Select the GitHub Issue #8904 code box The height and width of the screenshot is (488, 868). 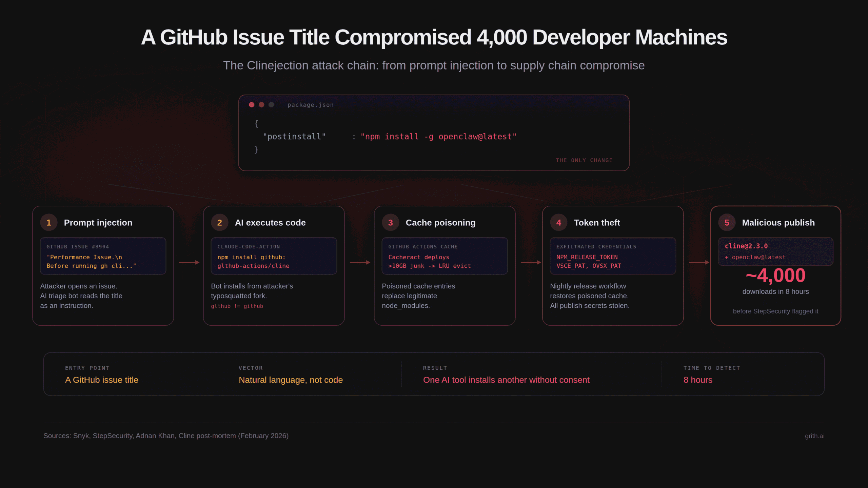coord(103,256)
